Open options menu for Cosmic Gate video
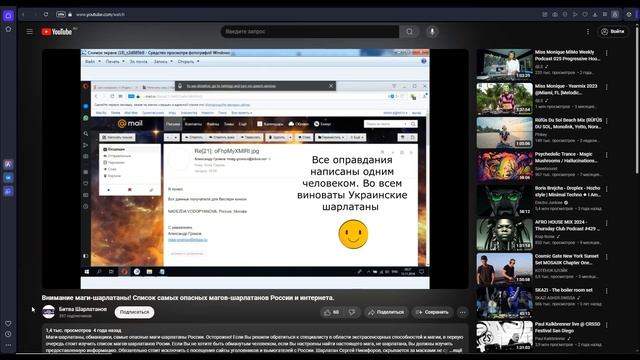This screenshot has height=360, width=640. pyautogui.click(x=607, y=257)
